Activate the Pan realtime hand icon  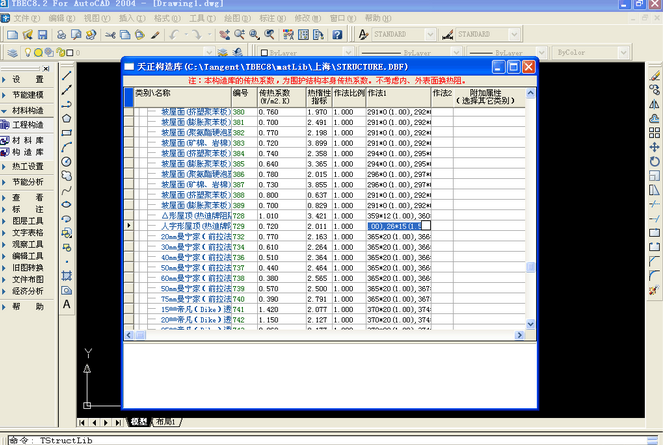[x=224, y=34]
